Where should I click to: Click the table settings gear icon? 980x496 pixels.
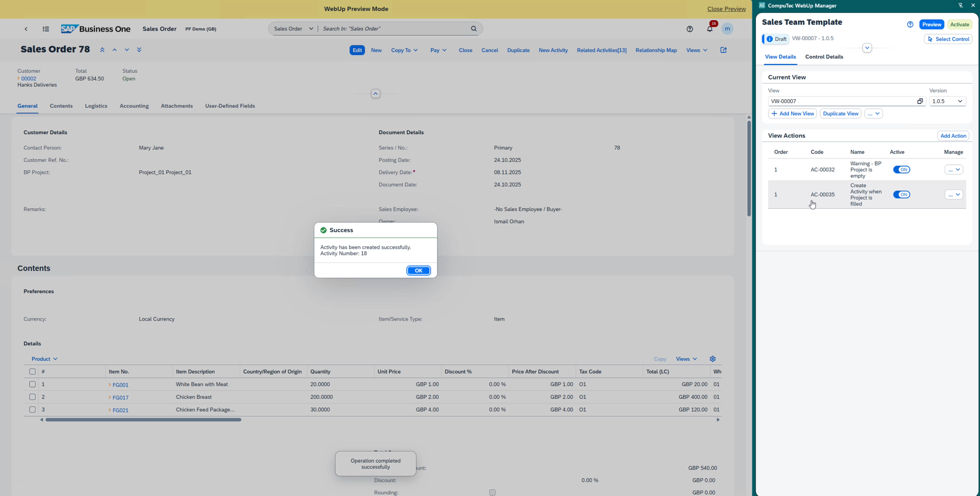712,359
